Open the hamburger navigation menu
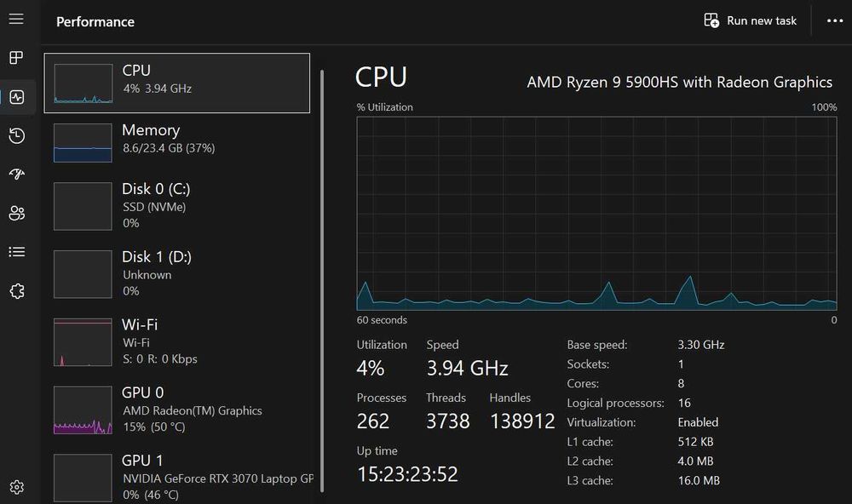Viewport: 852px width, 504px height. pyautogui.click(x=16, y=20)
